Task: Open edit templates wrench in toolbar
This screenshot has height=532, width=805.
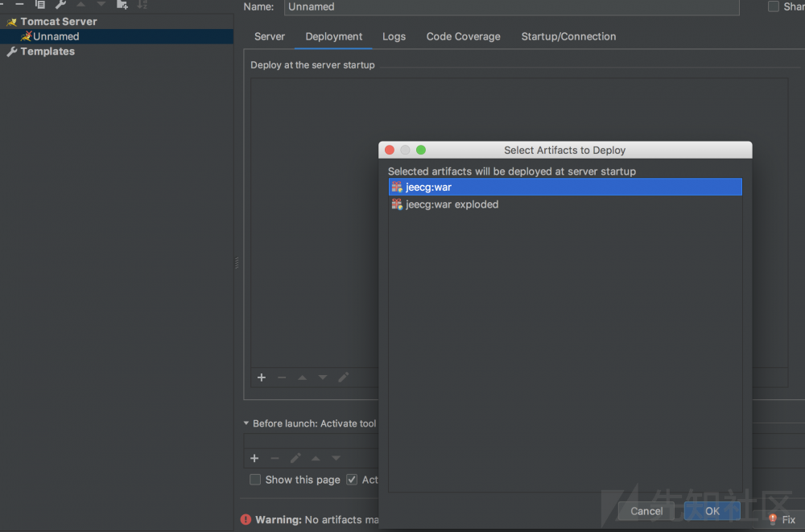Action: 60,4
